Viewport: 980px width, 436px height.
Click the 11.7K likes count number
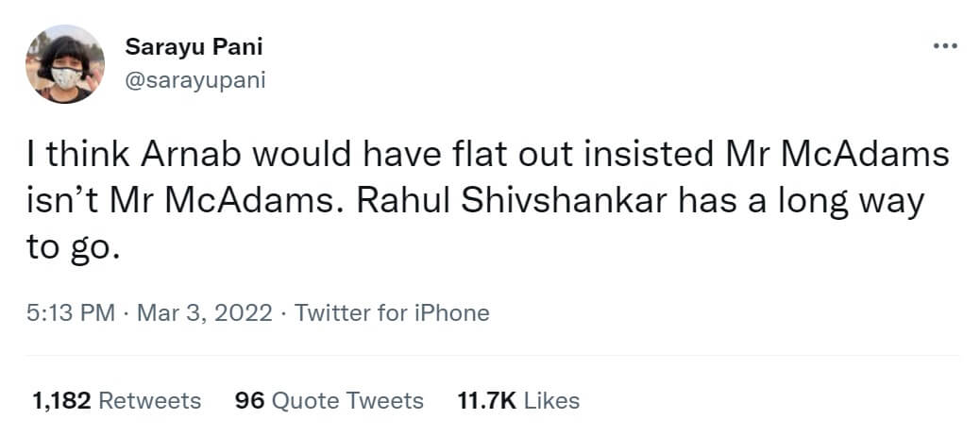click(486, 401)
